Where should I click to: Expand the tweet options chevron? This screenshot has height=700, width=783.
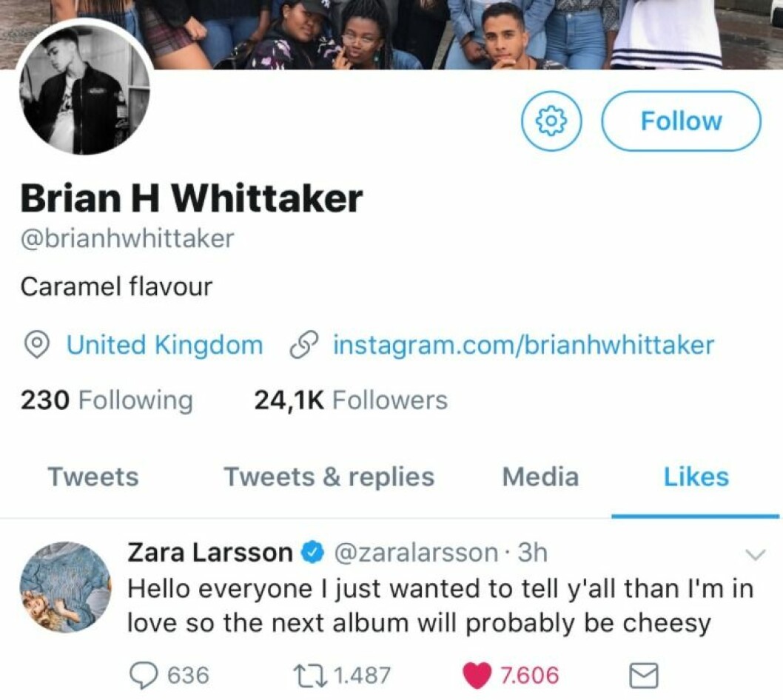pos(755,555)
